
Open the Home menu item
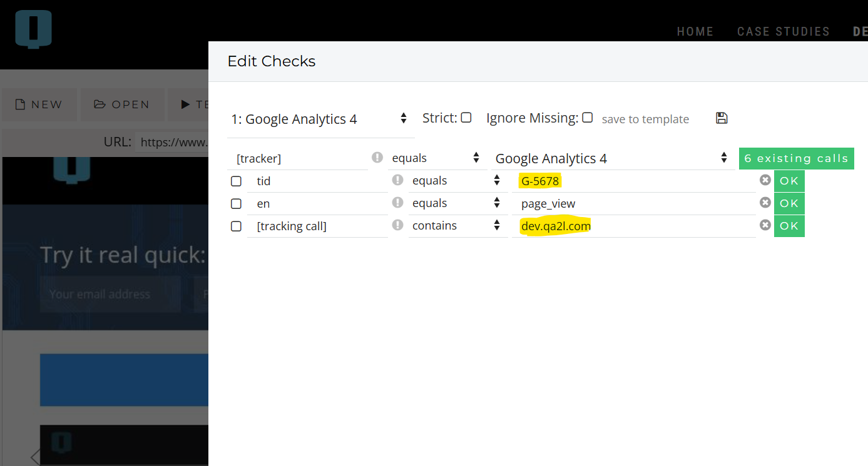(695, 31)
